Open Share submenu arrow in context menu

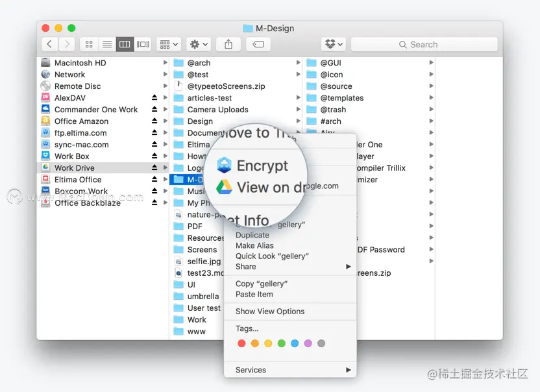pos(349,267)
